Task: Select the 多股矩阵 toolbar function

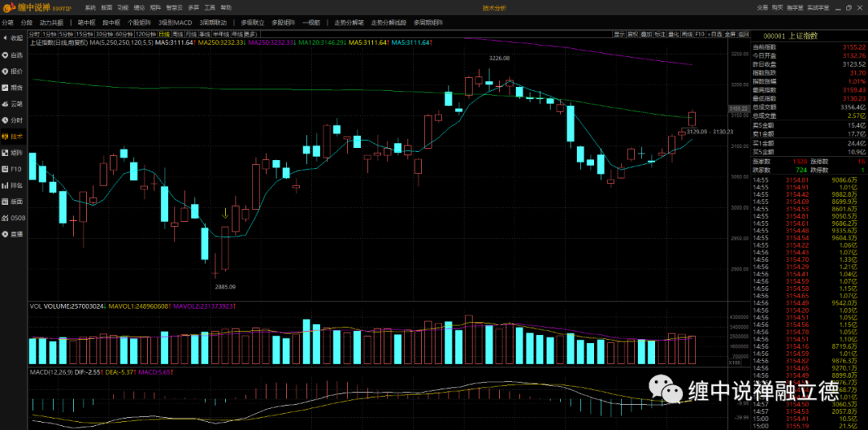Action: click(284, 23)
